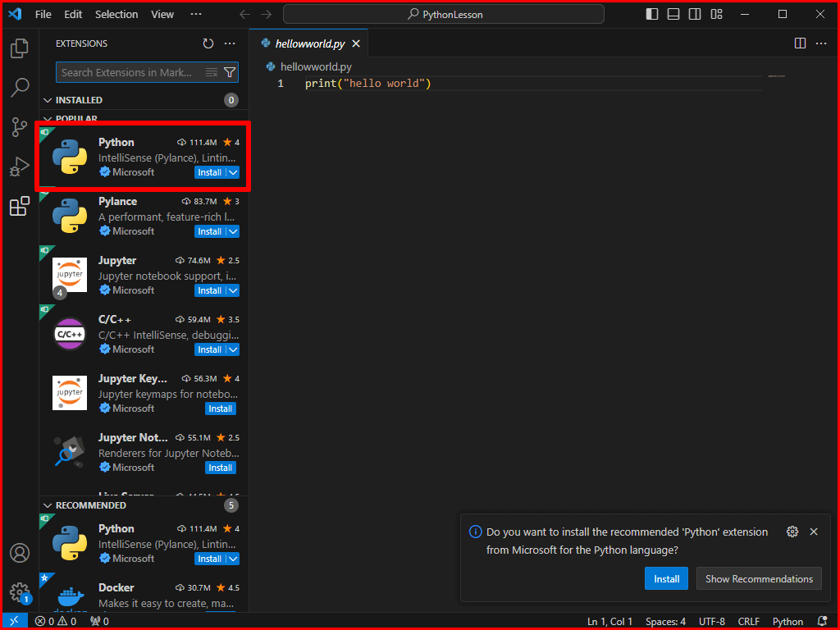Open the View menu

pos(162,15)
